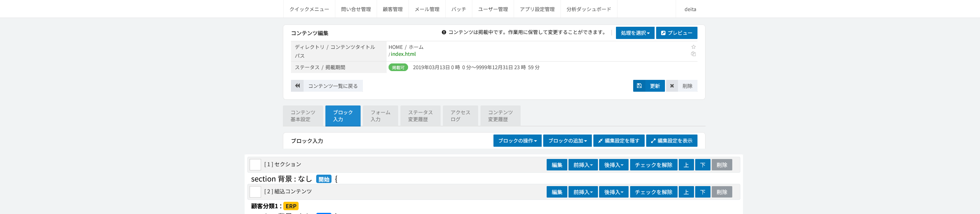Open the アプリ設定管理 menu
The image size is (980, 214).
tap(537, 9)
